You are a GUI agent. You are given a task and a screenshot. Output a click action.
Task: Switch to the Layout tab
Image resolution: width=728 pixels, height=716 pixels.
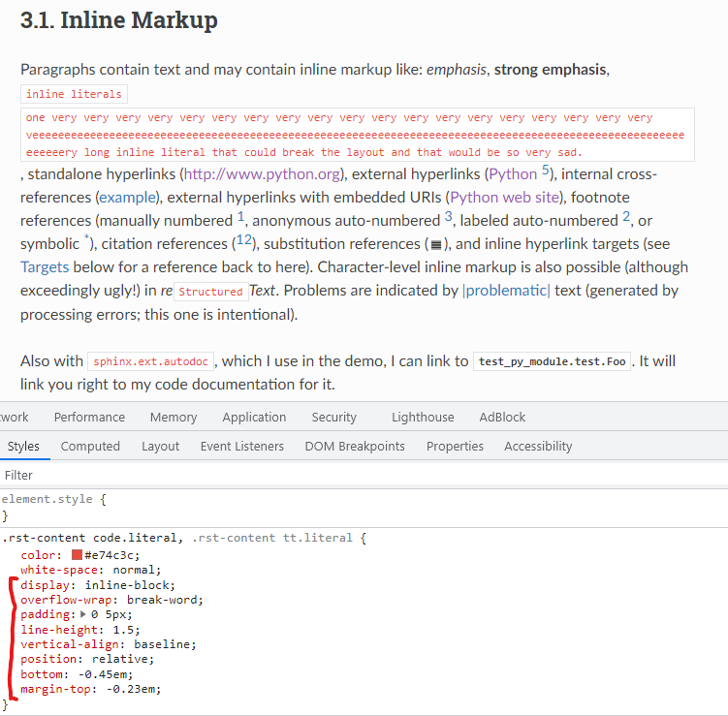click(x=160, y=446)
